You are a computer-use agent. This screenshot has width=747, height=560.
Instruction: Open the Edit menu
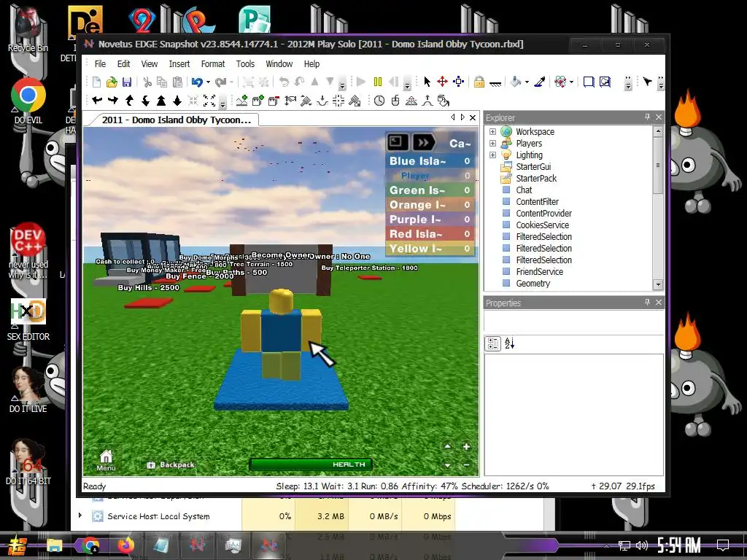(x=123, y=64)
